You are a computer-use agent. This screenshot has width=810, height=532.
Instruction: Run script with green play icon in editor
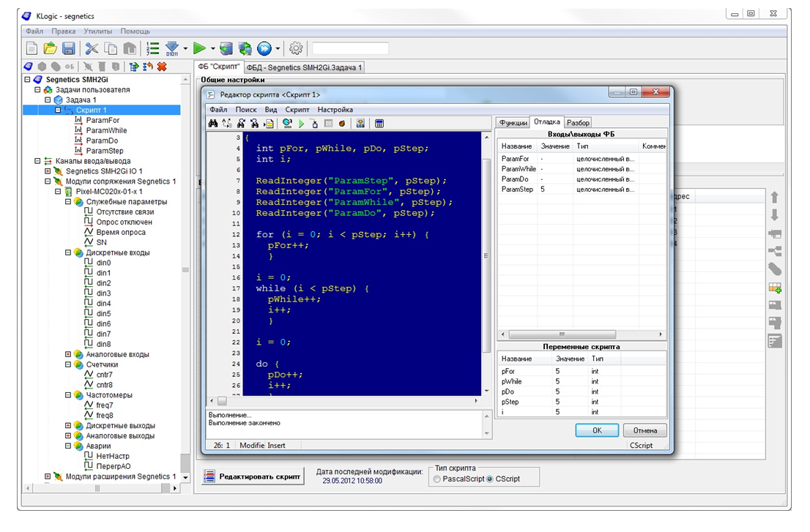(301, 124)
